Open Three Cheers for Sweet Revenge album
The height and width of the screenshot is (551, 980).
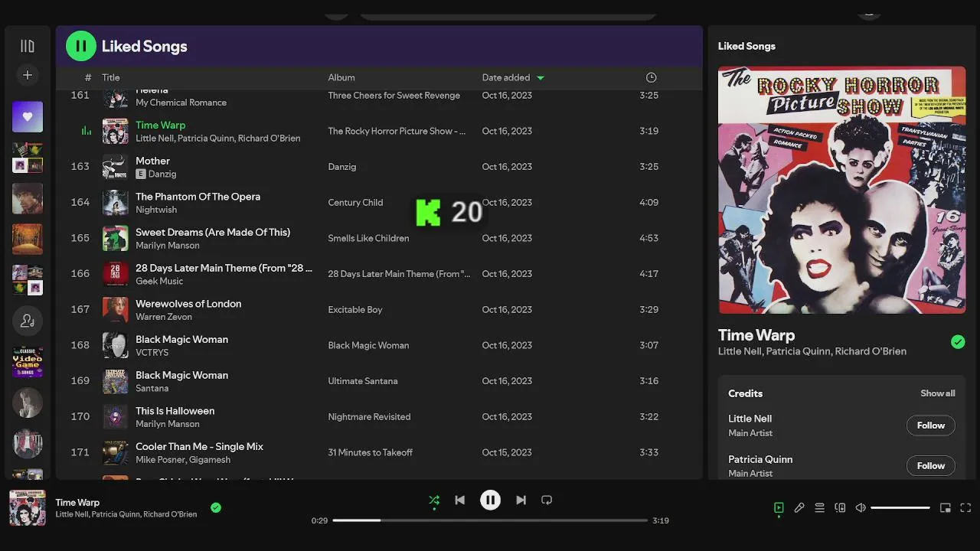394,96
